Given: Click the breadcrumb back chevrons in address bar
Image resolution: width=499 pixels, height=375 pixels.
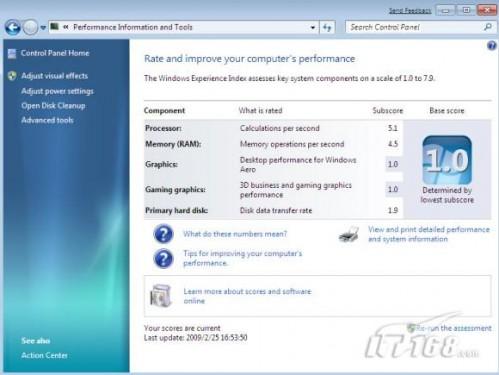Looking at the screenshot, I should pyautogui.click(x=66, y=27).
